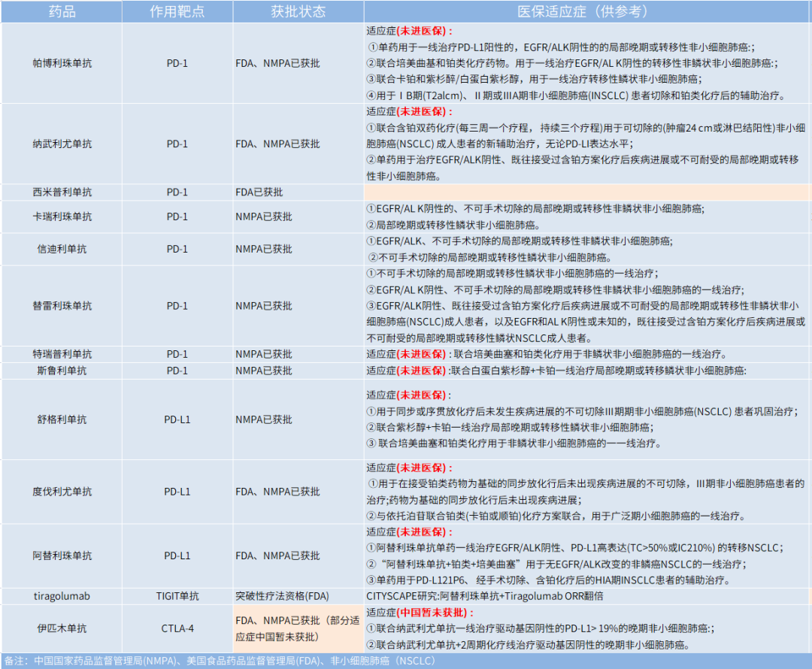Screen dimensions: 812x669
Task: Click the 医保适应症（供参考）column header
Action: point(587,11)
